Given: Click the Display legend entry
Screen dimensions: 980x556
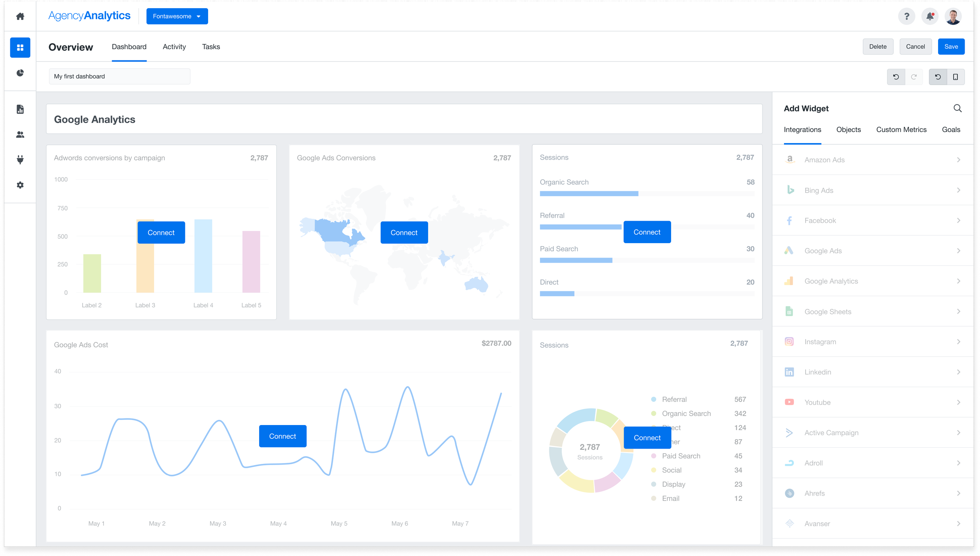Looking at the screenshot, I should [673, 484].
